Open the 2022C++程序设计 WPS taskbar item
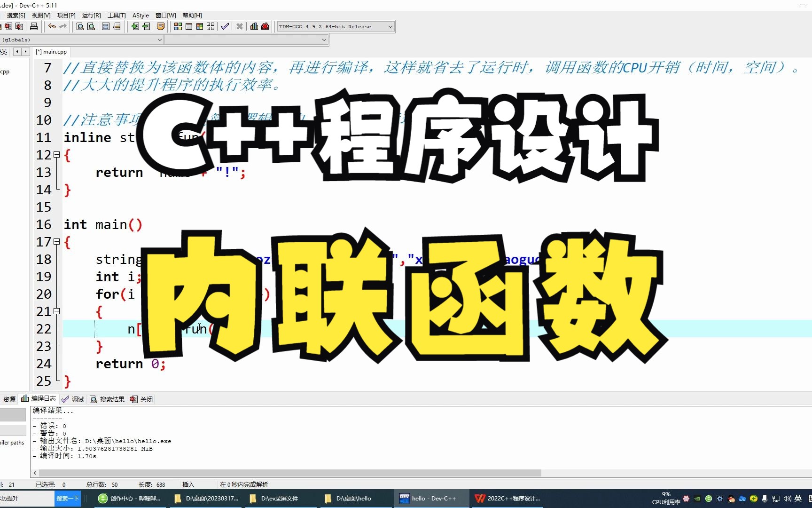 pyautogui.click(x=507, y=499)
